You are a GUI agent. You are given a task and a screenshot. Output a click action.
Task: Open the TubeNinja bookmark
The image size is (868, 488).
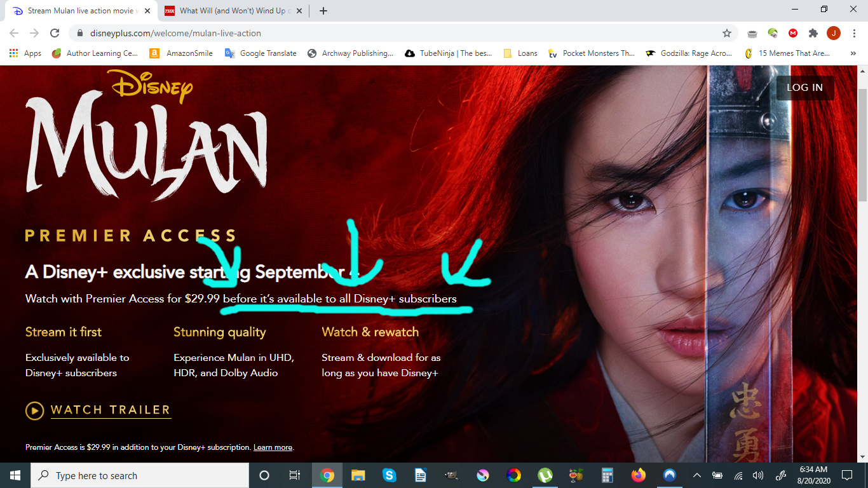(448, 53)
